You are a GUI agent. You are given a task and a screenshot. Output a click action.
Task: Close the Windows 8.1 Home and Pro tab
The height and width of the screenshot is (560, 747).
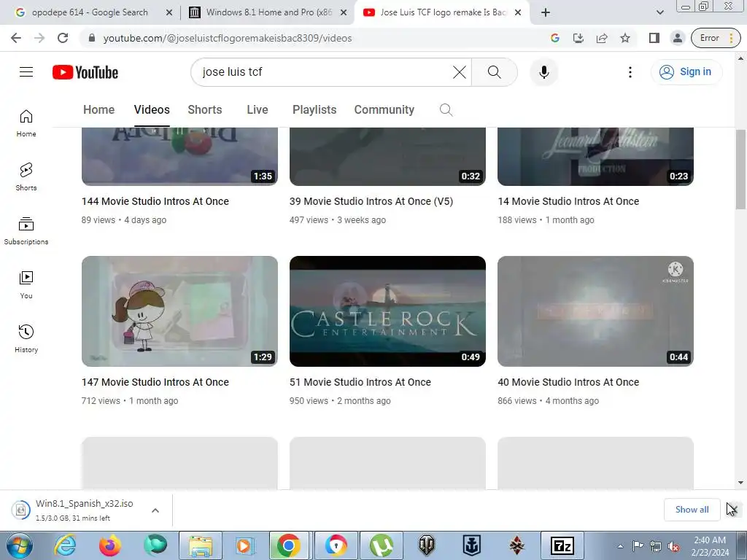click(x=343, y=12)
